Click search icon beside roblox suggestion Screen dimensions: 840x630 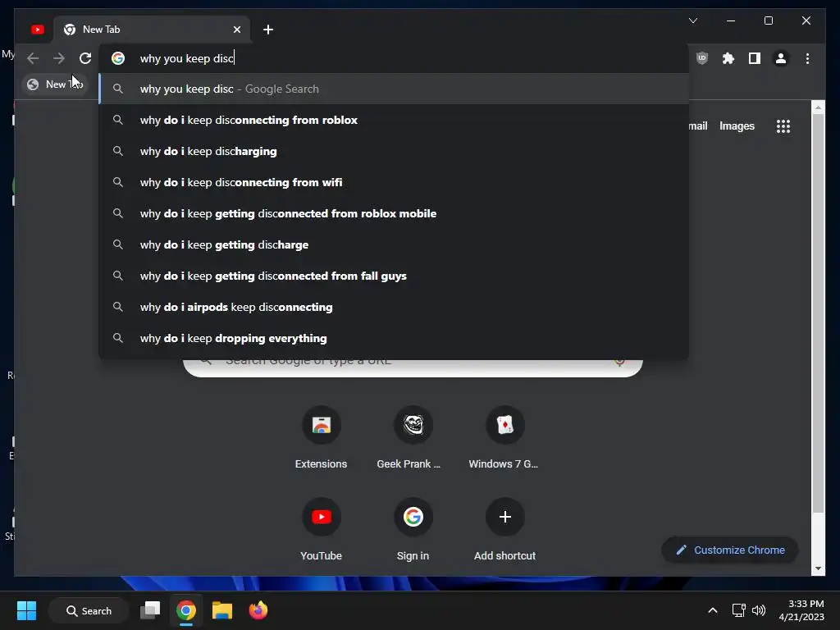118,120
